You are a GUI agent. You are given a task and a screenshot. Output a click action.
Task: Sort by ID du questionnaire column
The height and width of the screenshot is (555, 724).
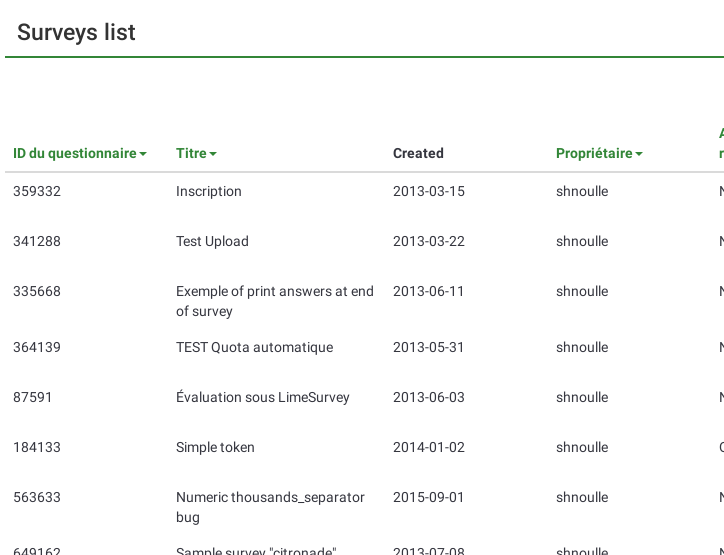(x=79, y=153)
